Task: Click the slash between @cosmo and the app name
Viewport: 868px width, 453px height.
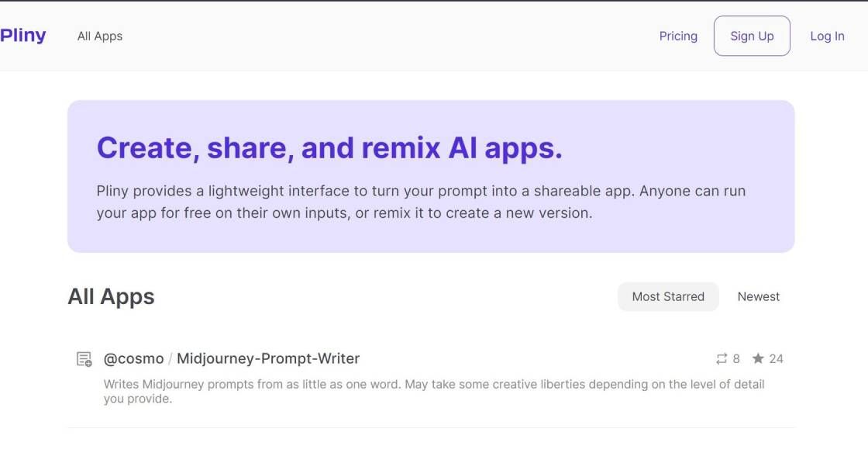Action: click(x=170, y=359)
